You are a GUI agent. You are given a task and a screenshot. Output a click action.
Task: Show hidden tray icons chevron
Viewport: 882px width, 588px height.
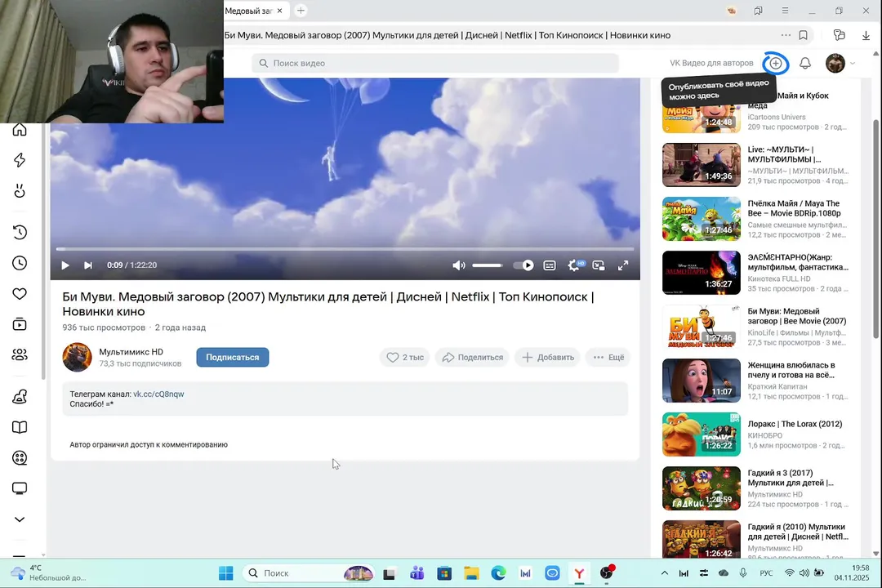pos(664,572)
